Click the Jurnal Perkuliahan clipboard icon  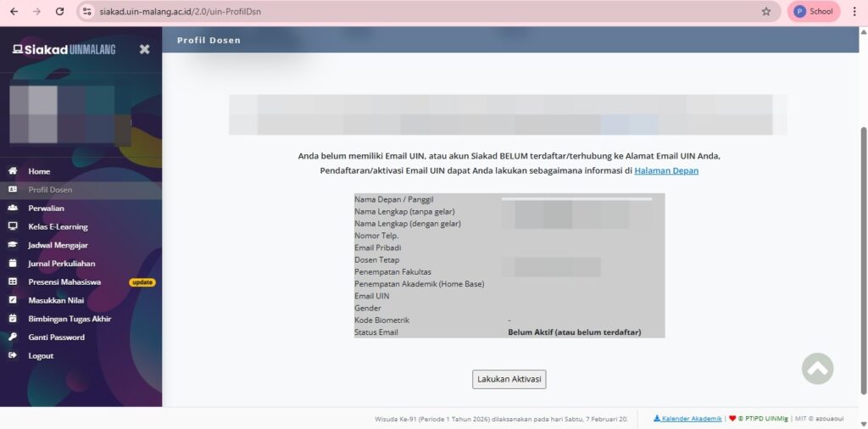point(13,264)
